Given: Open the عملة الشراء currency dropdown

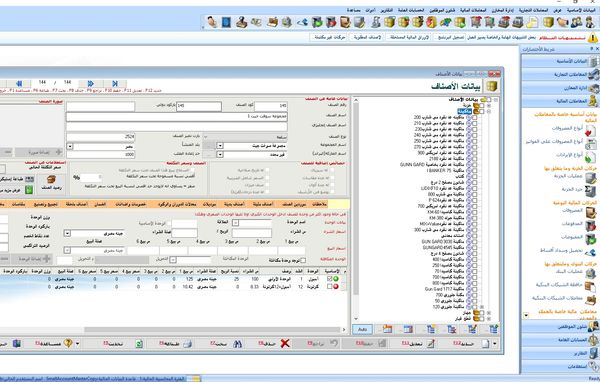Looking at the screenshot, I should tap(67, 233).
